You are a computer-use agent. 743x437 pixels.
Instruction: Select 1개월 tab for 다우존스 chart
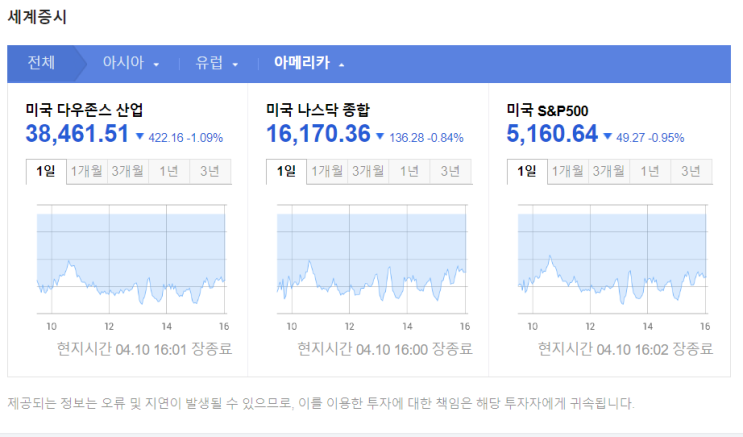(87, 171)
